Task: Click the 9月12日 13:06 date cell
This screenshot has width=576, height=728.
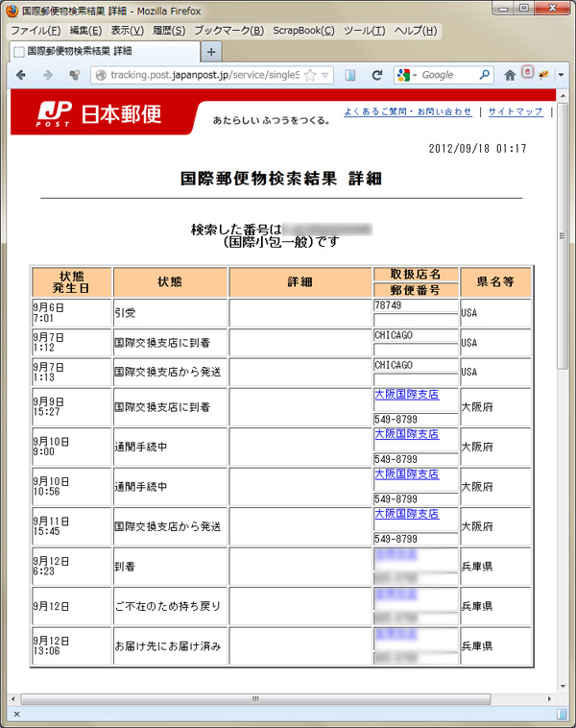Action: coord(71,646)
